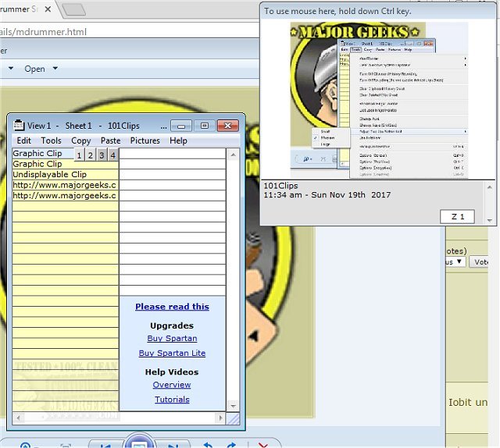Click the 'Iobit un' text on webpage
The height and width of the screenshot is (448, 500).
468,403
